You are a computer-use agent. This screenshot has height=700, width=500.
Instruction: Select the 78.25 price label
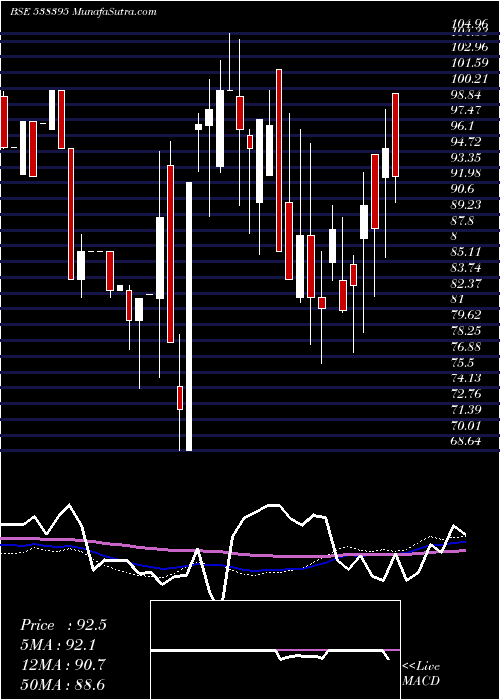coord(466,331)
